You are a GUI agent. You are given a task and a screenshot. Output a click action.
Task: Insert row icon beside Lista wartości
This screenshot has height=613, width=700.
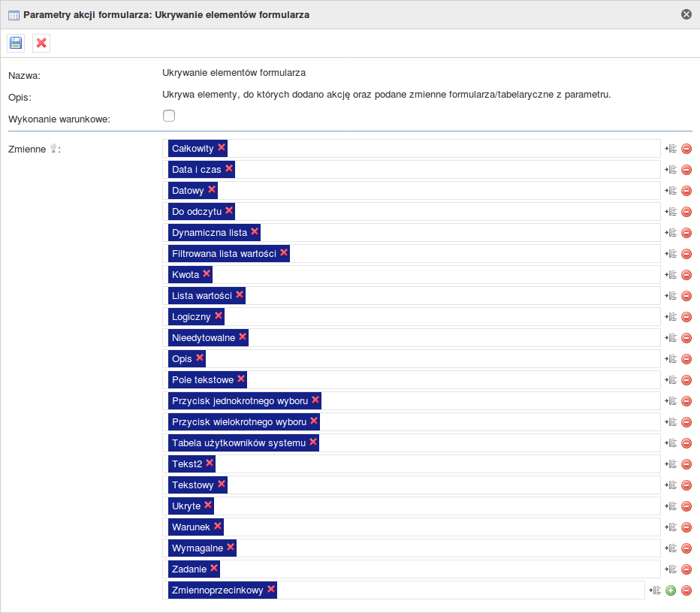pyautogui.click(x=671, y=295)
